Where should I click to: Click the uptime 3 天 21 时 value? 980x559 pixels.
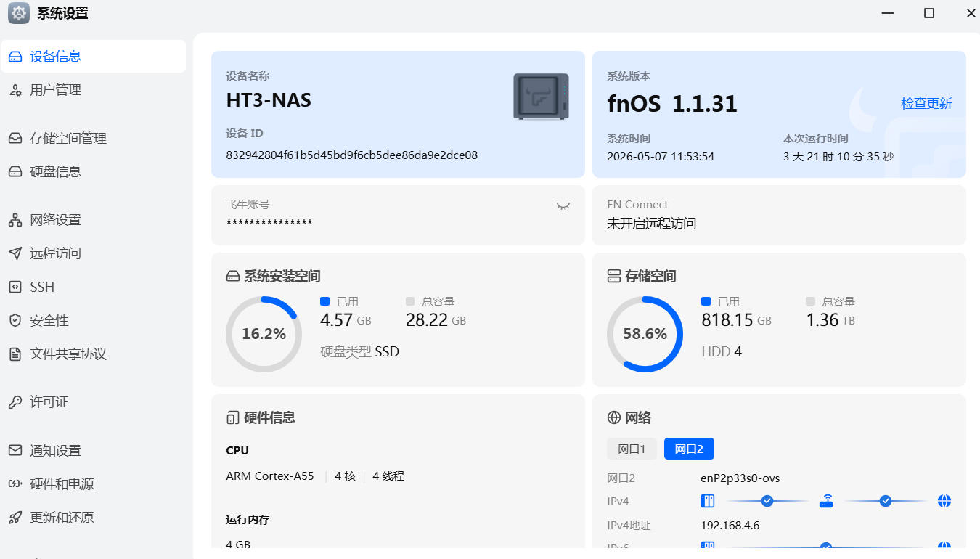click(x=838, y=157)
